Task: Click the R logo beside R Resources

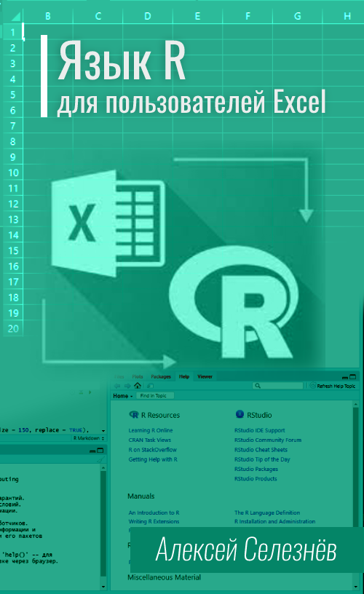Action: click(134, 414)
